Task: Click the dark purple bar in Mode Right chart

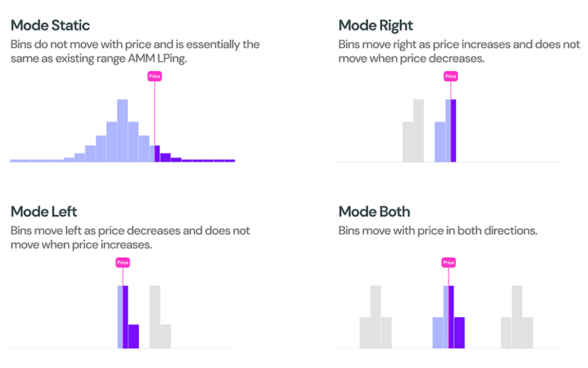Action: click(x=454, y=131)
